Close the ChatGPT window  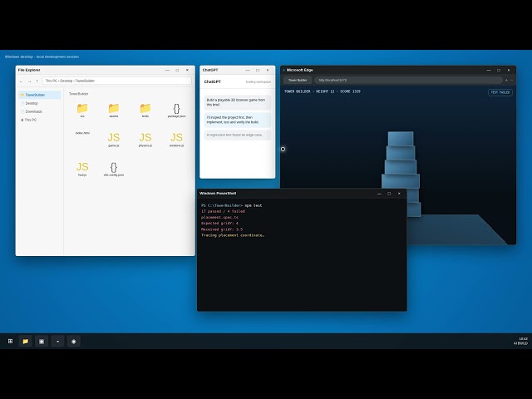point(268,70)
